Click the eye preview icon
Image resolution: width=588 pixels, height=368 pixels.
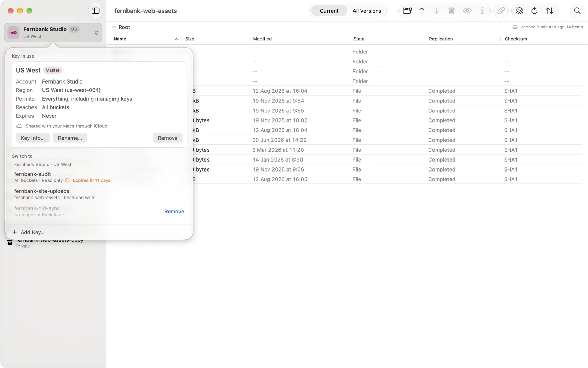click(x=467, y=11)
